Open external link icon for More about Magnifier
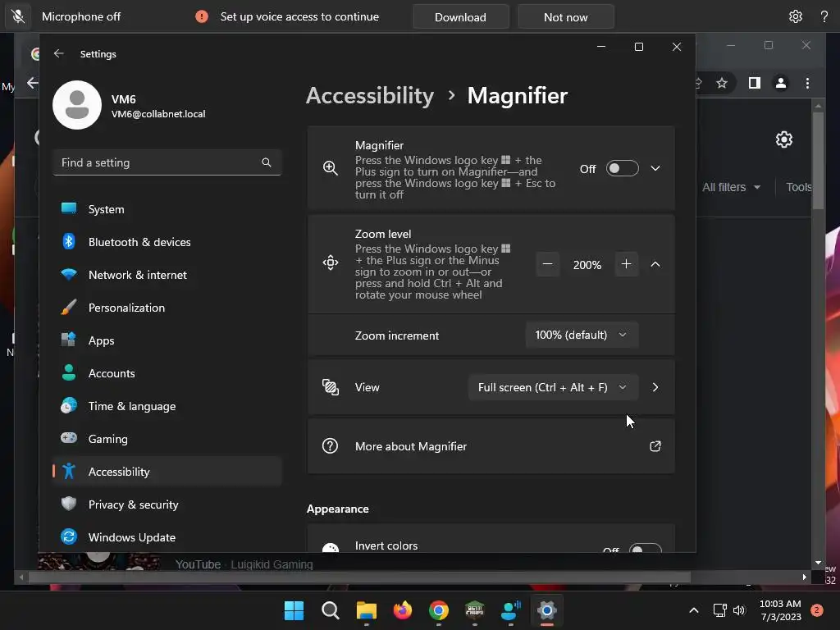Image resolution: width=840 pixels, height=630 pixels. click(x=655, y=446)
